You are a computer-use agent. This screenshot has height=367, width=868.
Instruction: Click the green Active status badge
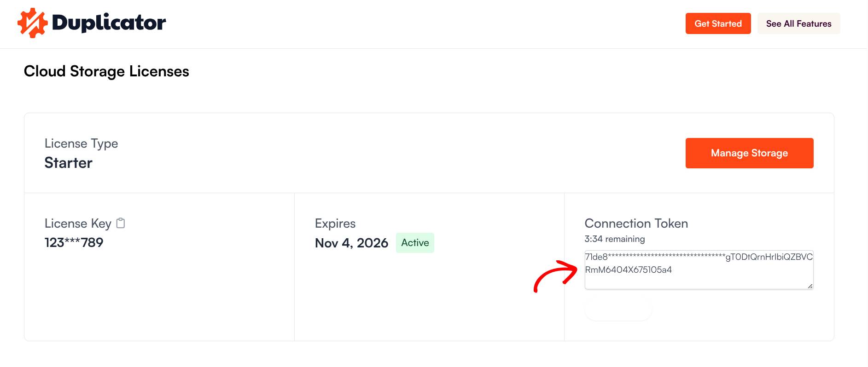415,243
